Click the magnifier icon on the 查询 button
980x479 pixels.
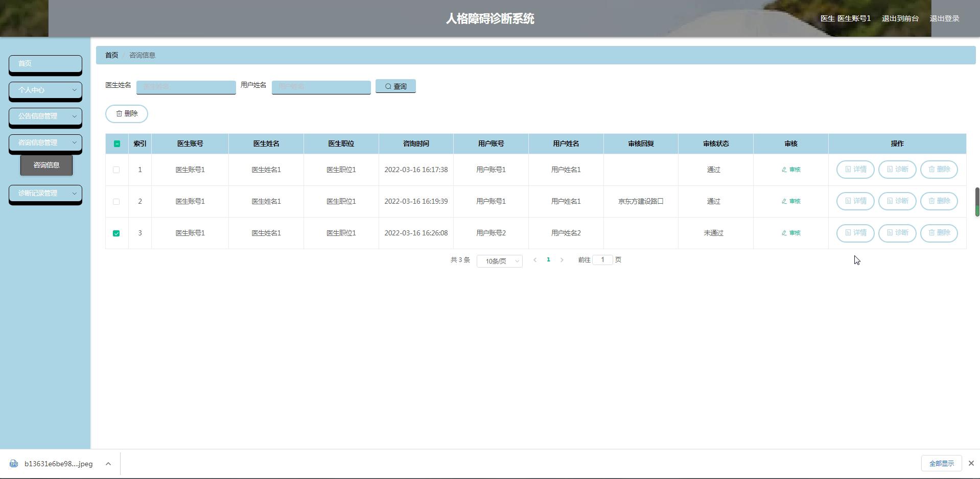click(x=388, y=86)
